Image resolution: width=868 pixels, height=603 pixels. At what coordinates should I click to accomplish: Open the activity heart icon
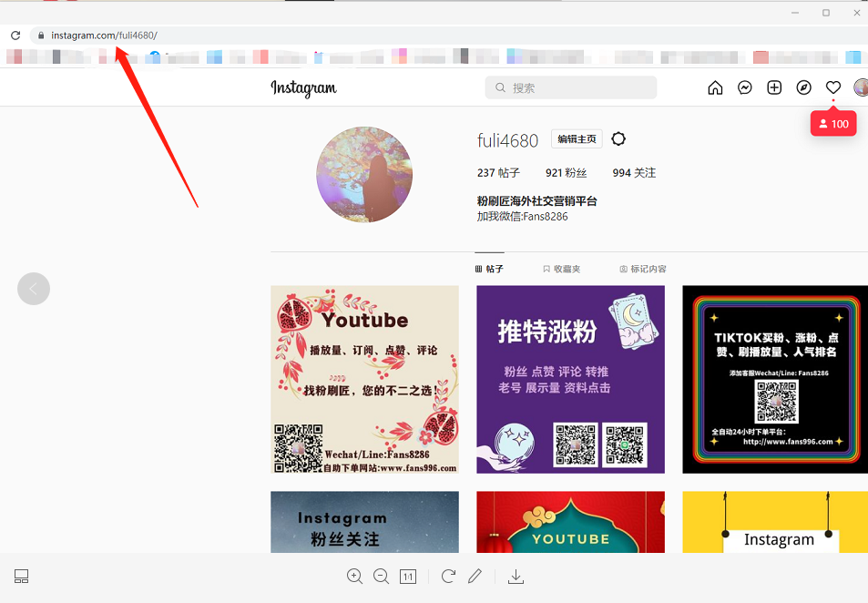833,87
